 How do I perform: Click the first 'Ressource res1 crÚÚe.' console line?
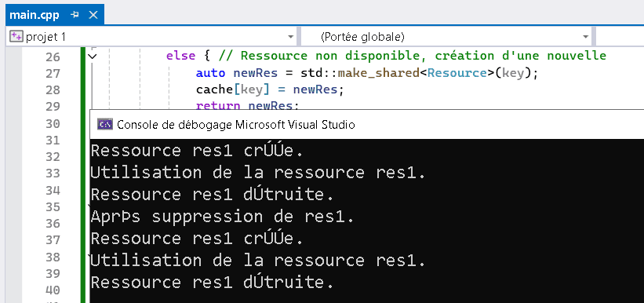coord(197,151)
